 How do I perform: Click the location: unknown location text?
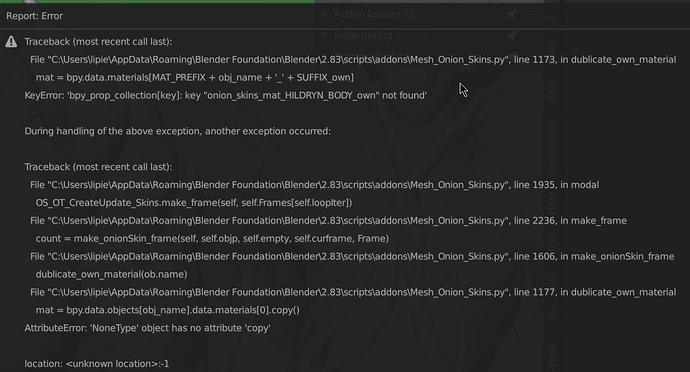(x=97, y=364)
